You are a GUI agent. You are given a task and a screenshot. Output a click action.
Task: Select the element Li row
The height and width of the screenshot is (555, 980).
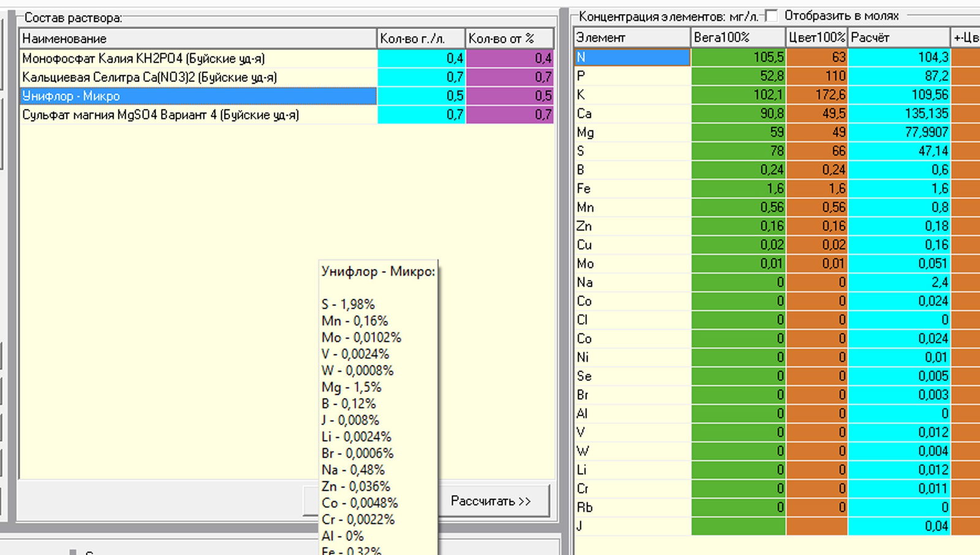coord(632,470)
